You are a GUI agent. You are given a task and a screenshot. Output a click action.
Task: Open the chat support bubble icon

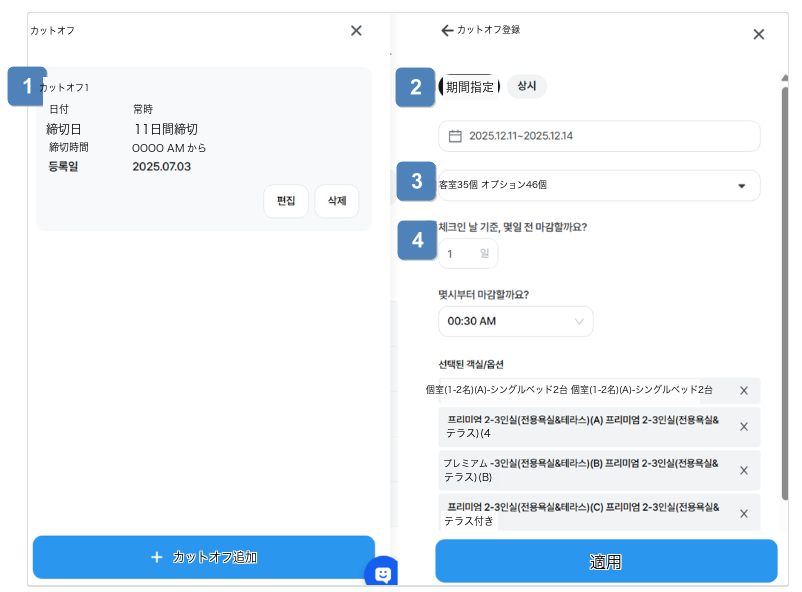[382, 573]
